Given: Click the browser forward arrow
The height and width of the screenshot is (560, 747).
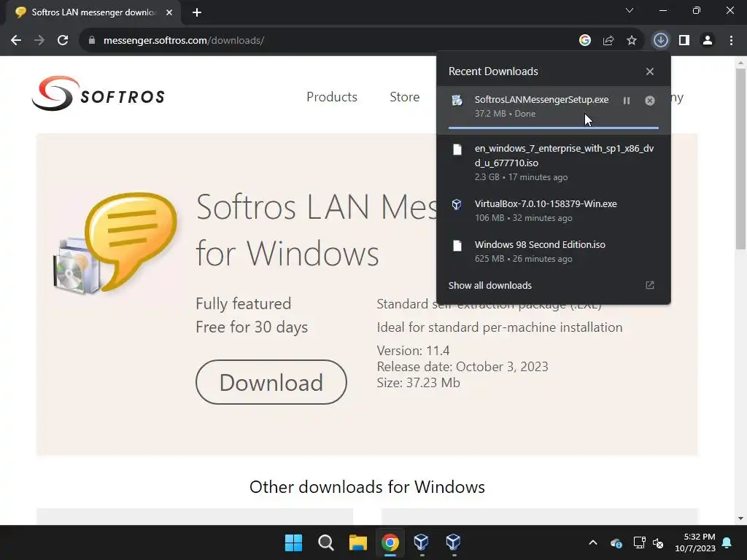Looking at the screenshot, I should point(39,41).
